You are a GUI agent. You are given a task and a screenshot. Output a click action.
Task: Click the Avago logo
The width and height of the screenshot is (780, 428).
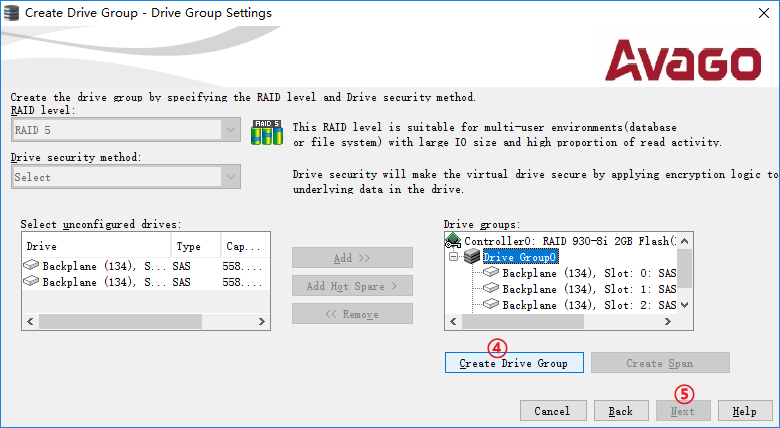click(688, 60)
